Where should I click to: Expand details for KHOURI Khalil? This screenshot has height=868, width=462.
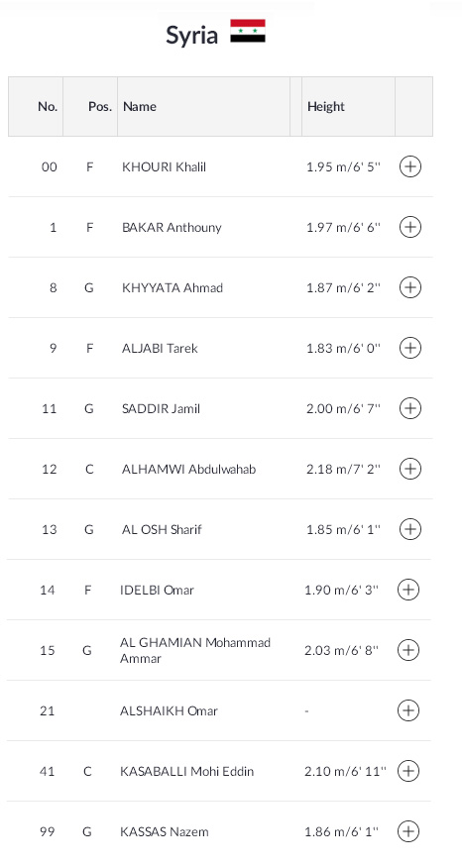(x=409, y=166)
